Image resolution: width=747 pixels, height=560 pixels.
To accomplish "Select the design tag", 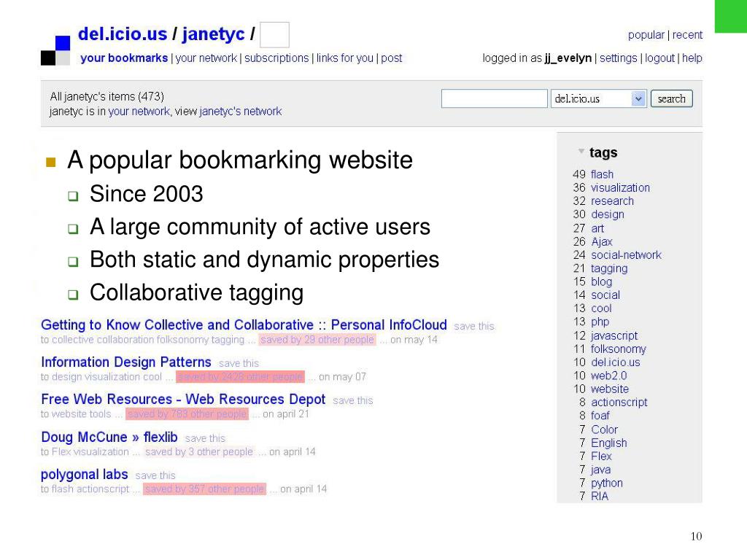I will [608, 214].
